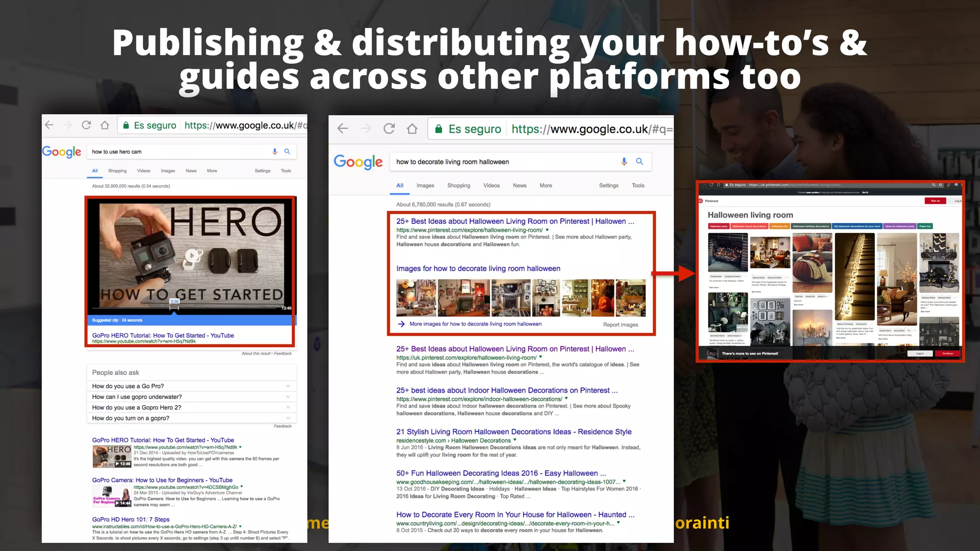This screenshot has width=980, height=551.
Task: Click the 5:56 marker on video timeline
Action: [x=175, y=301]
